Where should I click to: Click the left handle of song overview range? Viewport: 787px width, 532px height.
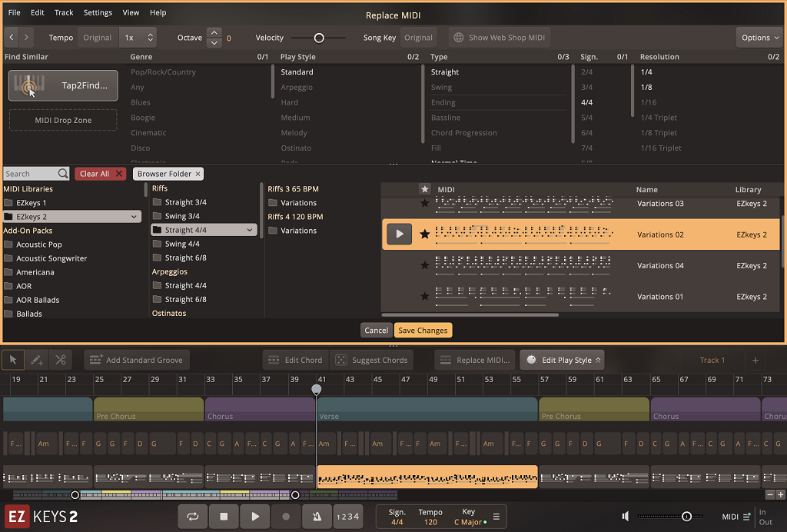(x=75, y=495)
